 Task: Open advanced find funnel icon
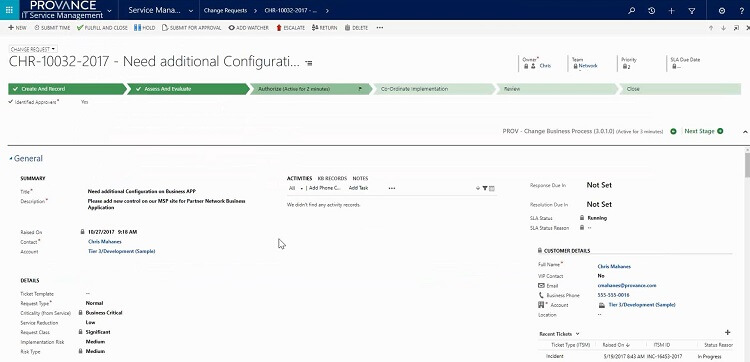(692, 11)
